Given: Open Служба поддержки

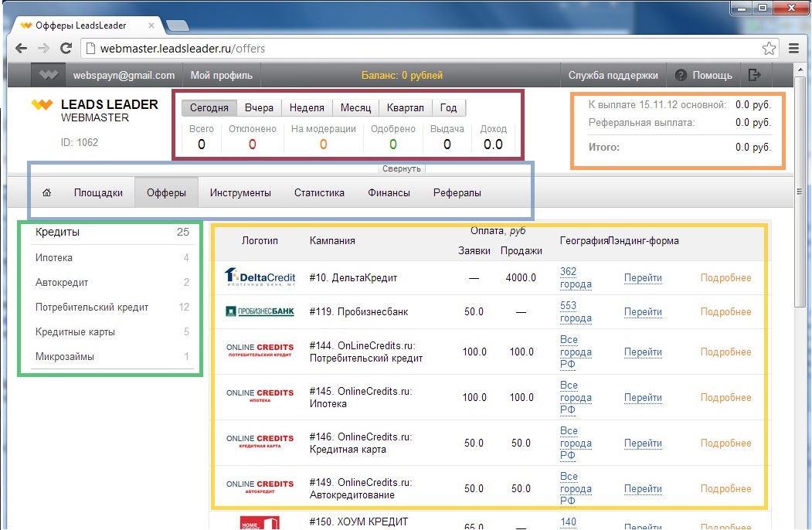Looking at the screenshot, I should point(613,75).
